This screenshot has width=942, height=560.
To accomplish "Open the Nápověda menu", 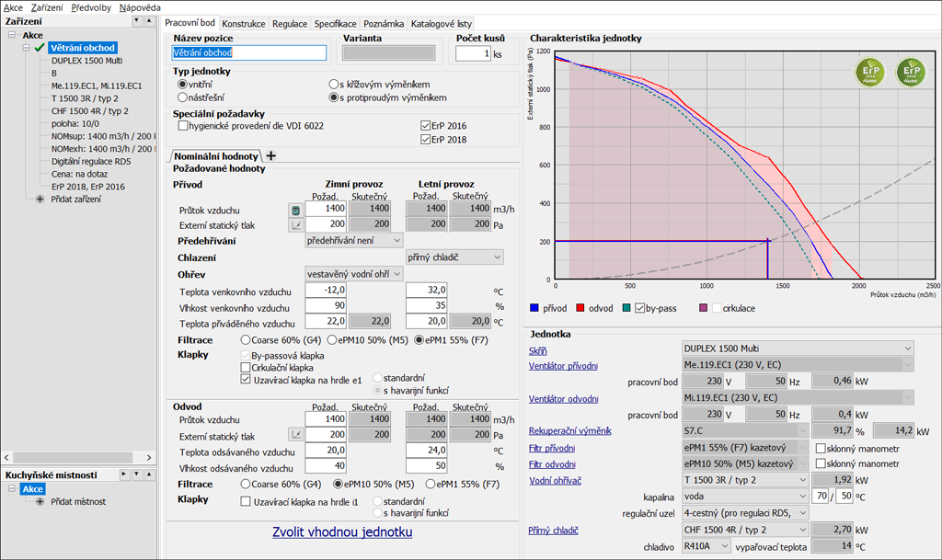I will tap(140, 7).
